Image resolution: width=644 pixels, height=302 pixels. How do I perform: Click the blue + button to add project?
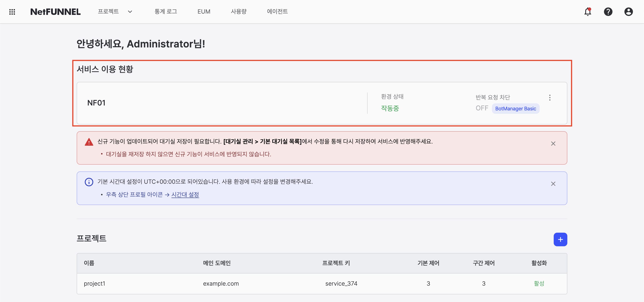561,239
